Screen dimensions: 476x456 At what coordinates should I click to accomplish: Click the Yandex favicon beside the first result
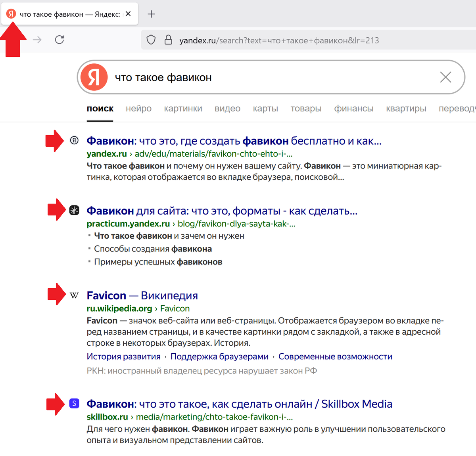coord(74,140)
